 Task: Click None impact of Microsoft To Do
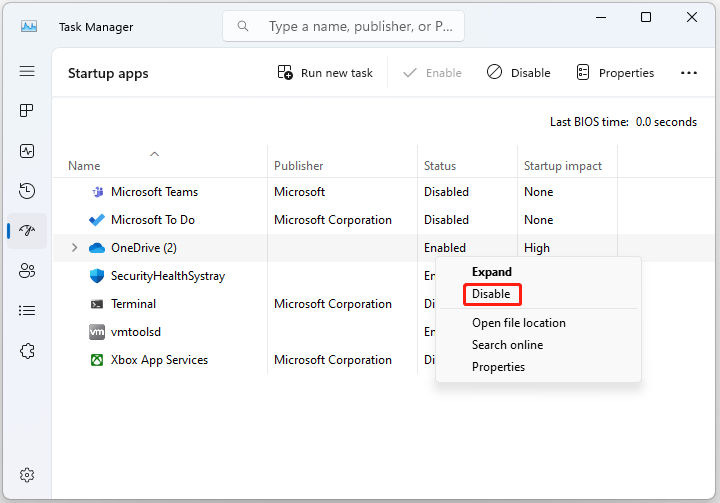[x=539, y=220]
